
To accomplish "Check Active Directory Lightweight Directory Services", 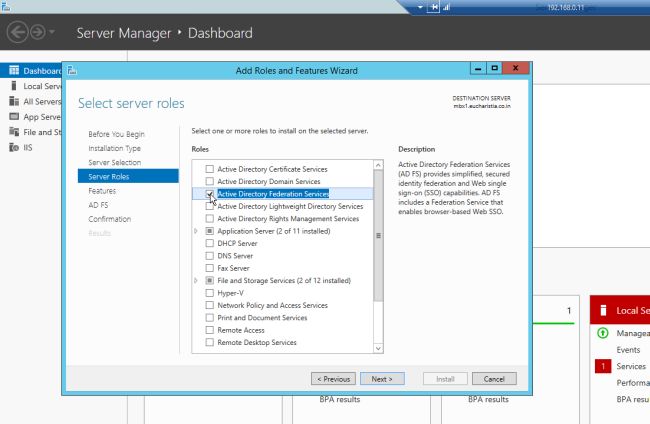I will tap(210, 206).
